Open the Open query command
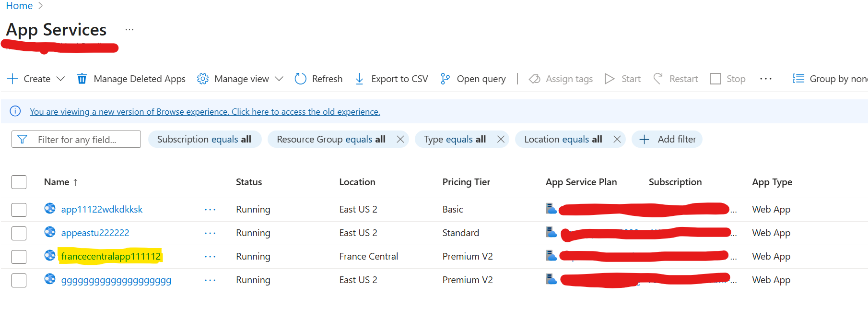868x333 pixels. pos(481,79)
